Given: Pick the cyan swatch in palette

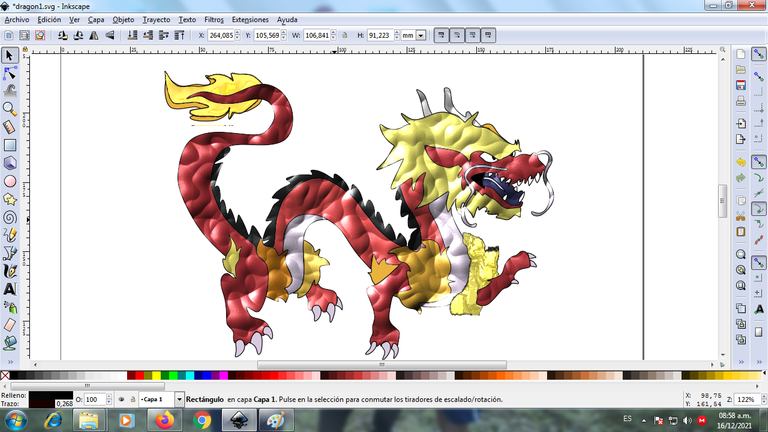Looking at the screenshot, I should [190, 376].
